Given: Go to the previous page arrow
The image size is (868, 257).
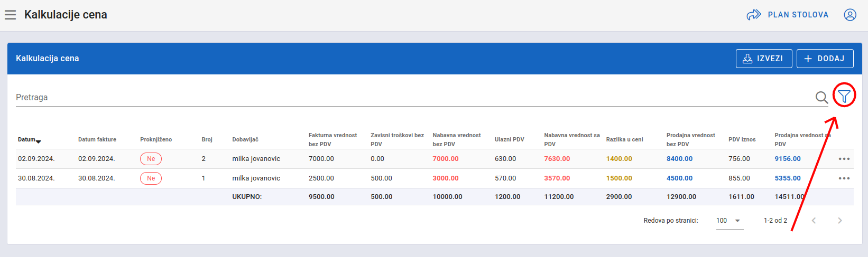Looking at the screenshot, I should pyautogui.click(x=814, y=221).
